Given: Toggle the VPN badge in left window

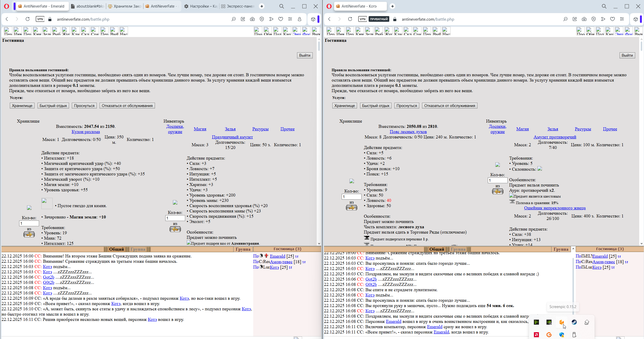Looking at the screenshot, I should tap(40, 19).
